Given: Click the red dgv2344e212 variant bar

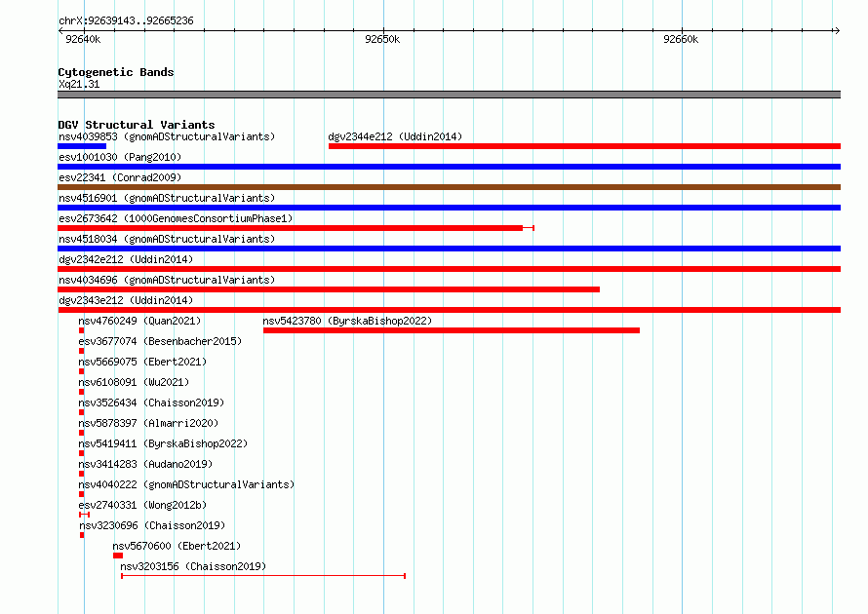Looking at the screenshot, I should (584, 146).
